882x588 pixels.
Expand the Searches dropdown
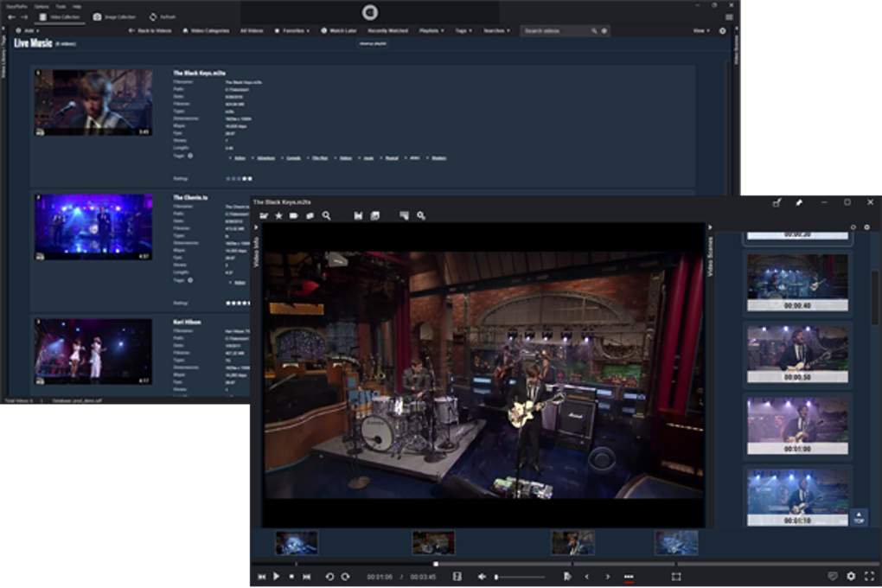[496, 31]
